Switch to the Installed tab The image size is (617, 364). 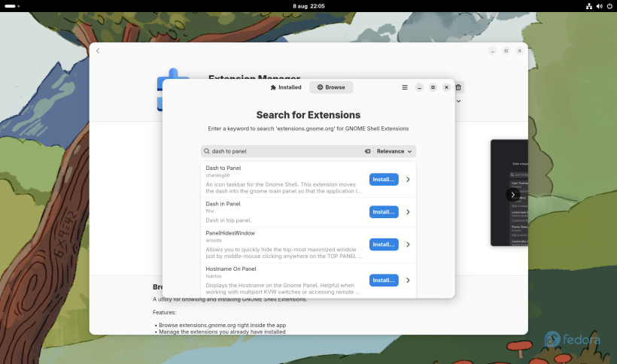pos(286,87)
